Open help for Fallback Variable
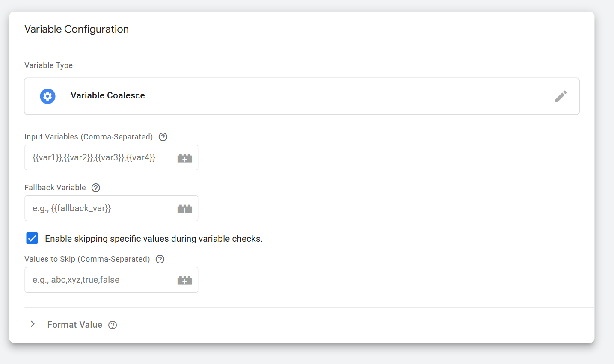 tap(95, 187)
